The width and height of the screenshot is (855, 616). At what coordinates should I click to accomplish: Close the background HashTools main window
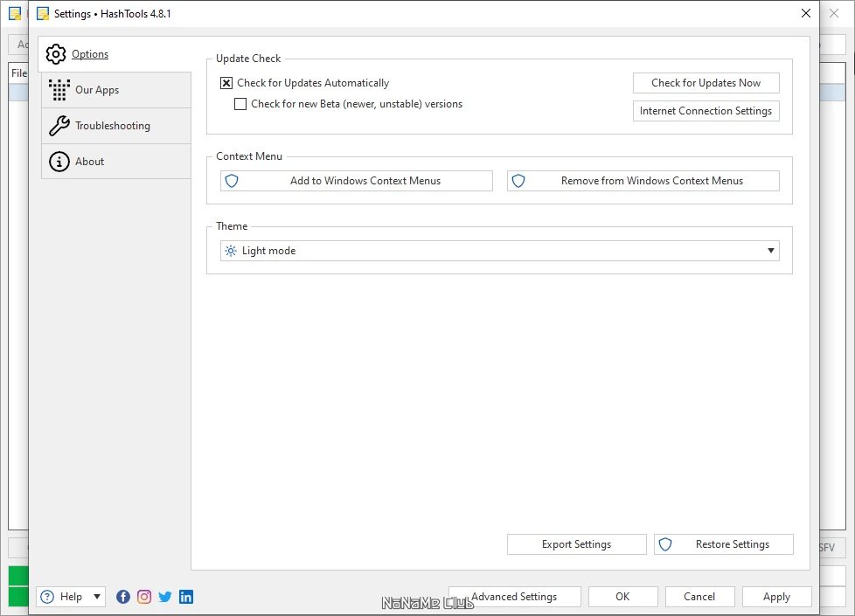coord(834,13)
